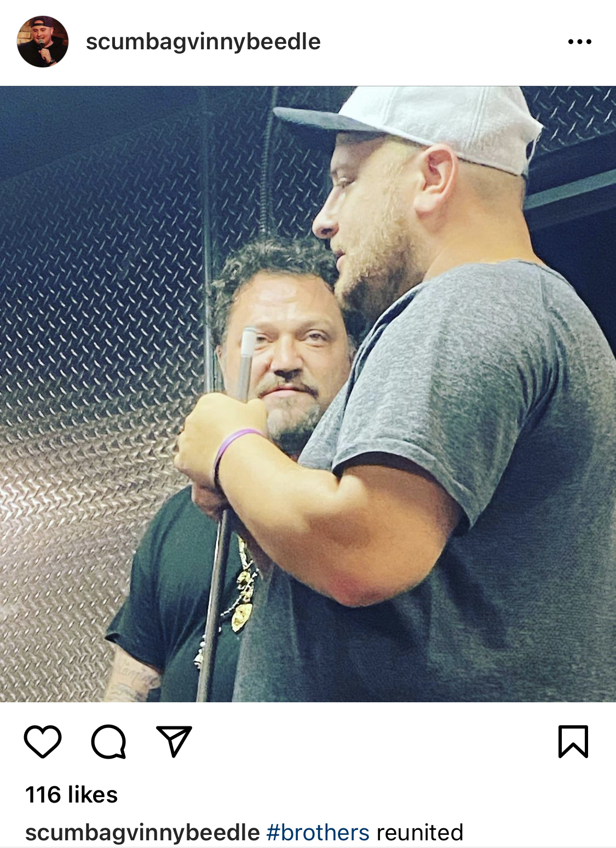Screen dimensions: 616x848
Task: Share the post using the paper plane icon
Action: click(x=174, y=741)
